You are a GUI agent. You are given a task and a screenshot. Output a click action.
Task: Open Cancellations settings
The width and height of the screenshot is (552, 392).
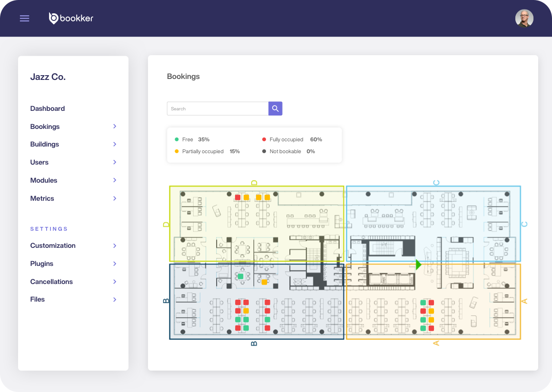coord(51,282)
